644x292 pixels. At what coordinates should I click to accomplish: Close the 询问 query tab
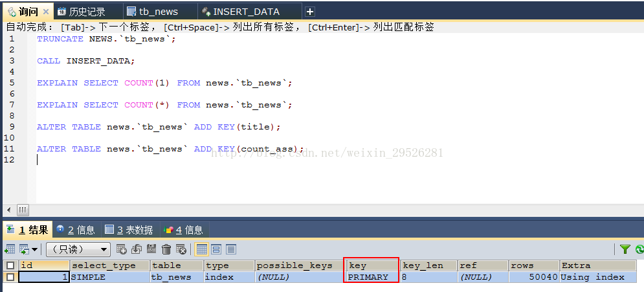(46, 12)
